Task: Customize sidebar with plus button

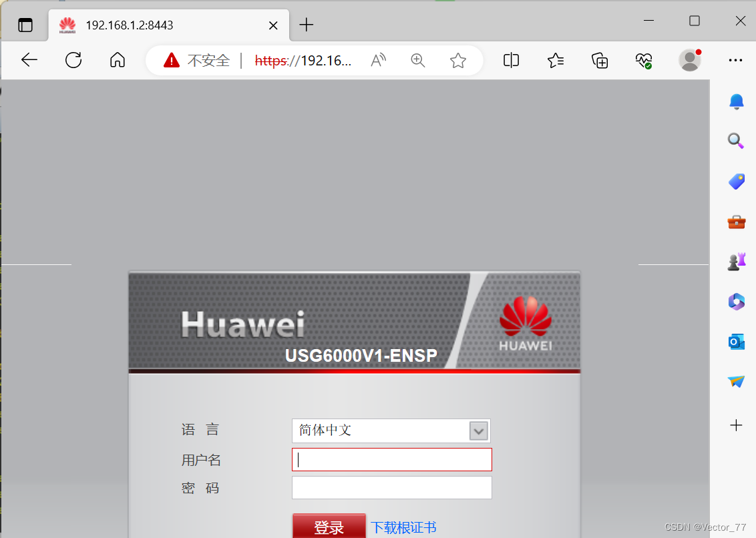Action: (x=736, y=425)
